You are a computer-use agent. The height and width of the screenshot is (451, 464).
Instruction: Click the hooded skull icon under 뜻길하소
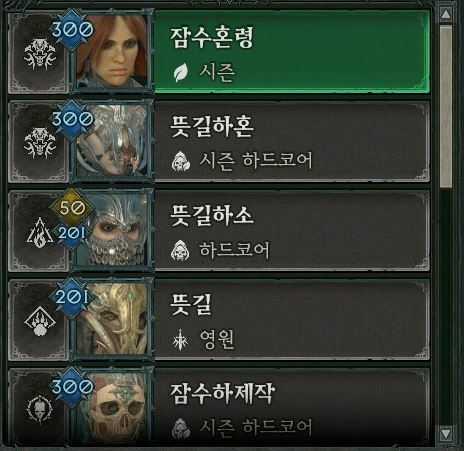tap(180, 250)
